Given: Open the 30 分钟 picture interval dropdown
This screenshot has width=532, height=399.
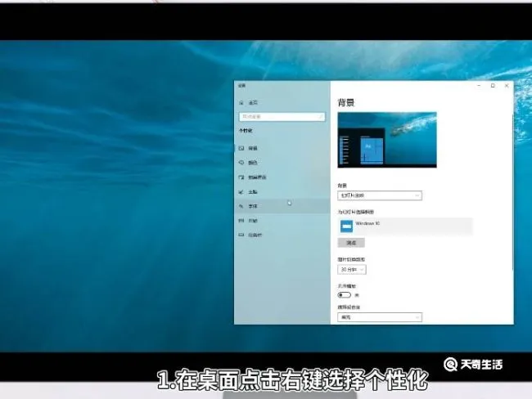Looking at the screenshot, I should pos(352,270).
